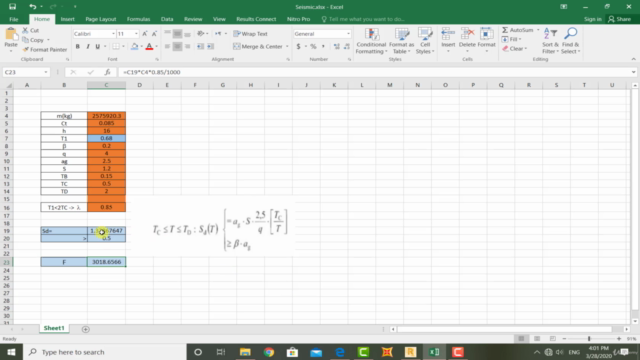
Task: Click decrease decimal icon
Action: click(x=347, y=47)
